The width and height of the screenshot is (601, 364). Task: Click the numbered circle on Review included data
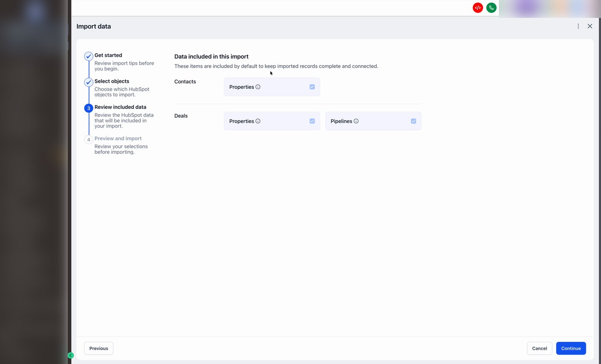pos(88,108)
